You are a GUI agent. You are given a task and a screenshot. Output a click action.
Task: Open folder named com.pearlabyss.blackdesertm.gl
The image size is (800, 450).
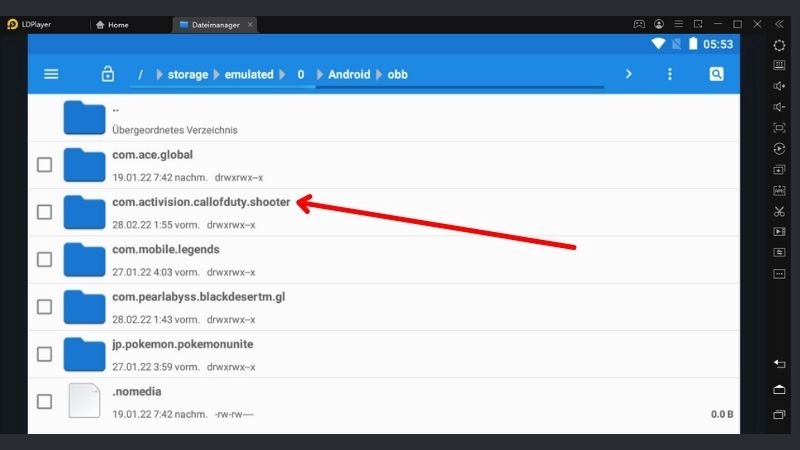[198, 297]
